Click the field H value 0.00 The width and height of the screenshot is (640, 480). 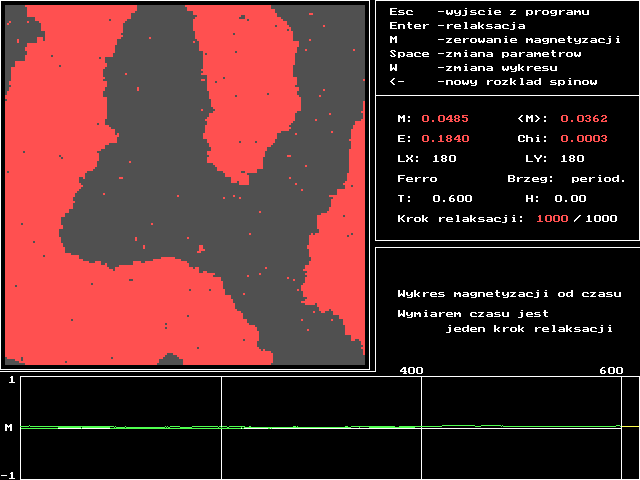(570, 199)
